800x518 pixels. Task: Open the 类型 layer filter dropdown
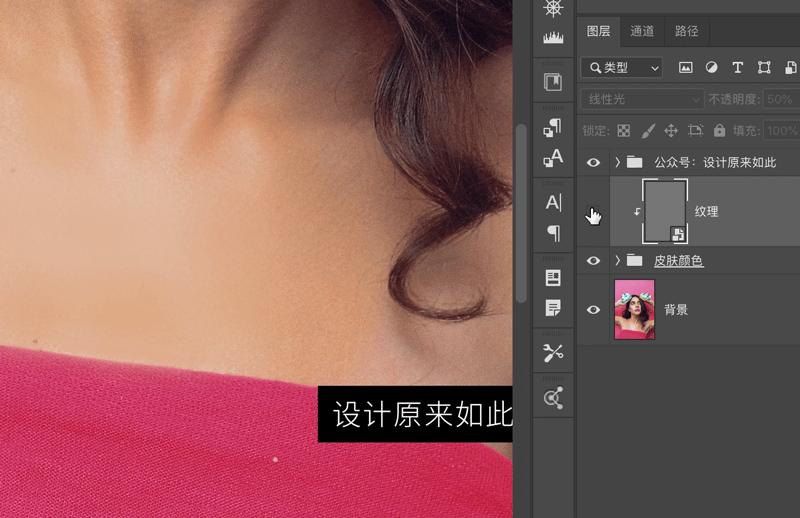(624, 68)
